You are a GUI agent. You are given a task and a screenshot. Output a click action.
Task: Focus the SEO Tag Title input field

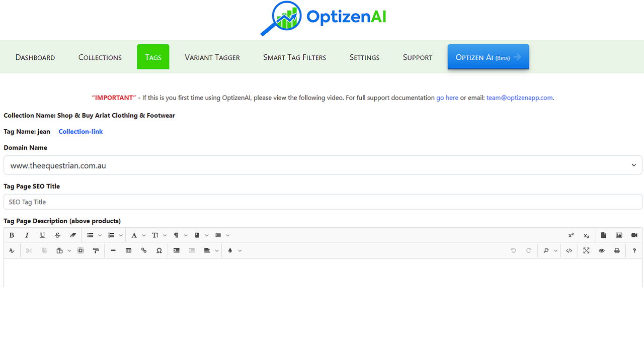(323, 202)
